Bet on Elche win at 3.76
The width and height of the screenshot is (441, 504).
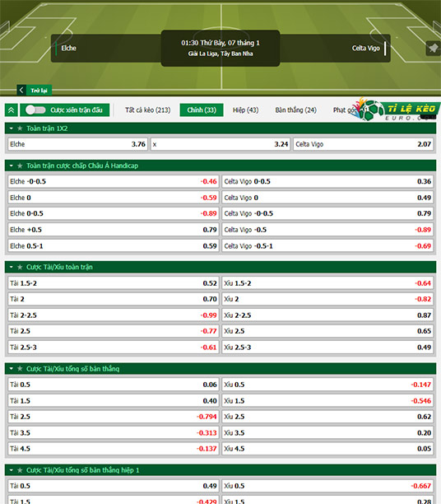point(77,144)
